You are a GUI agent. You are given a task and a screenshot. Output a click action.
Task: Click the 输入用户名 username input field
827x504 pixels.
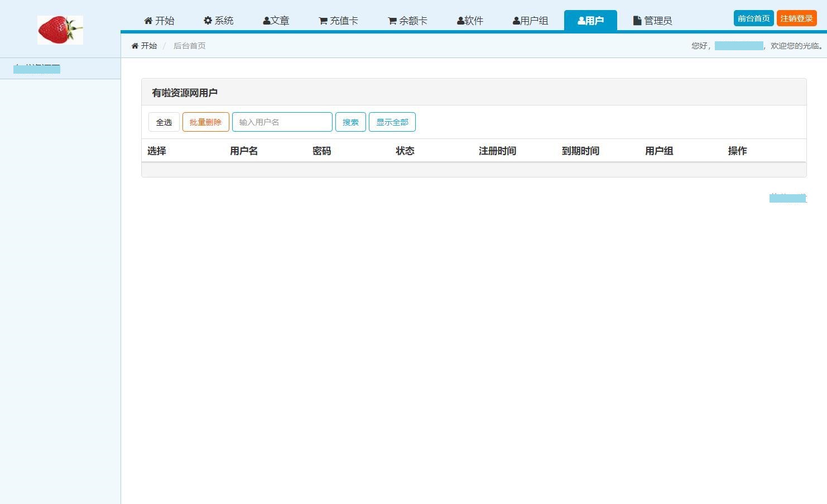click(x=282, y=122)
